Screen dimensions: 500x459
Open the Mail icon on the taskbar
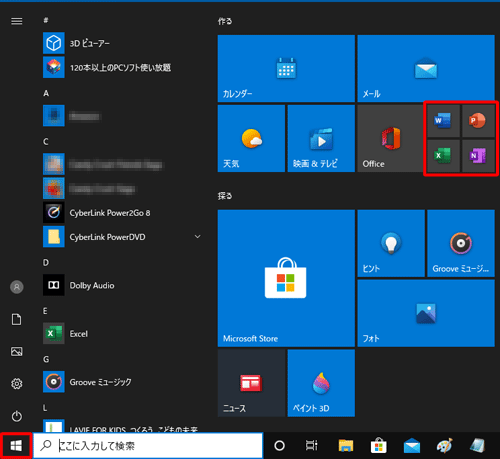click(412, 446)
